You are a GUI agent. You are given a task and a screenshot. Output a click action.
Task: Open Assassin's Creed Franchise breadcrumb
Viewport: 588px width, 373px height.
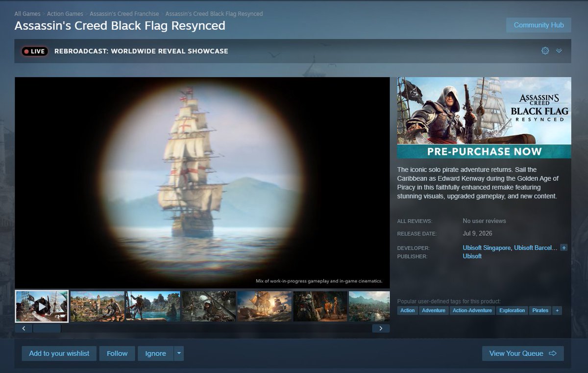pos(124,14)
